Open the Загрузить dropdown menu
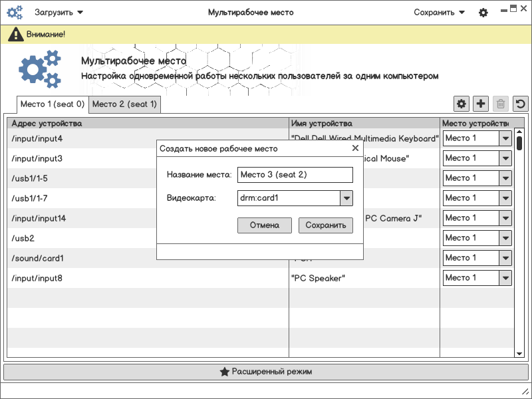Image resolution: width=532 pixels, height=399 pixels. click(59, 13)
